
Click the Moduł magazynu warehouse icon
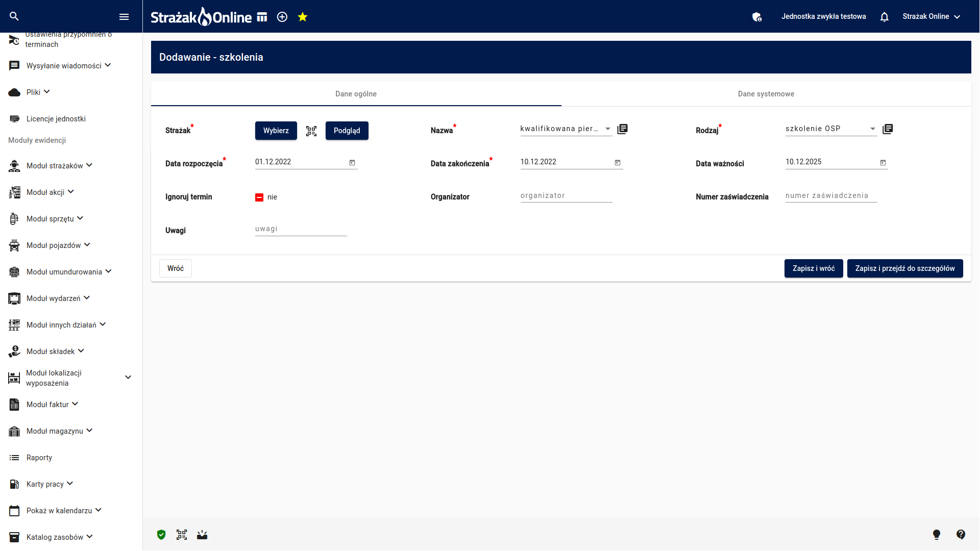point(14,431)
